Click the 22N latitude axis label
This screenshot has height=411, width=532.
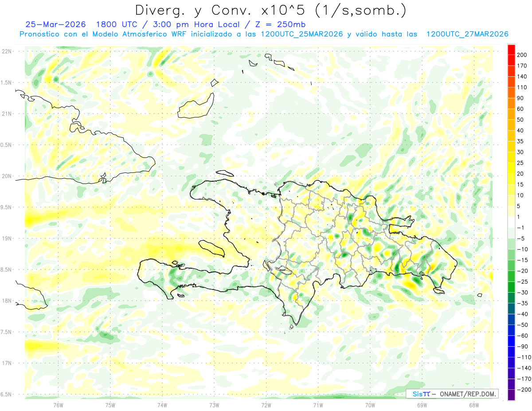coord(6,51)
